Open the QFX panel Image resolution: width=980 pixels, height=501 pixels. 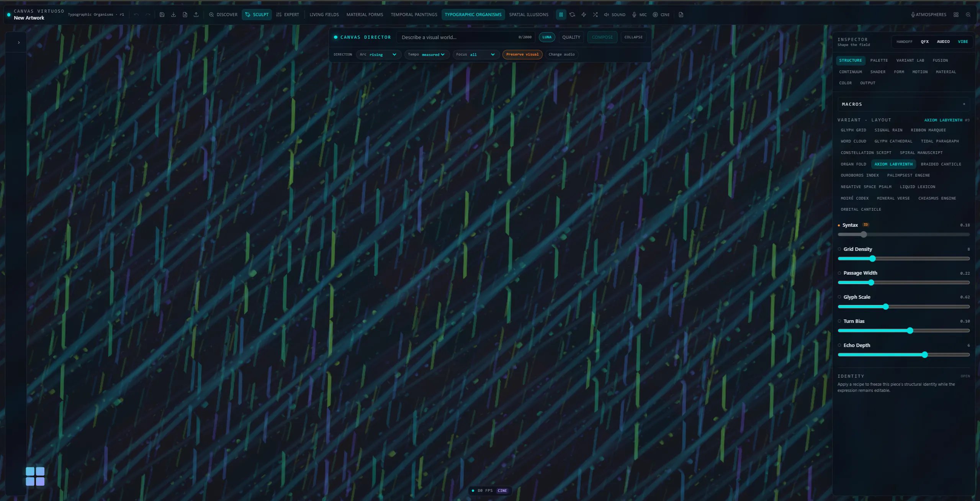pos(924,42)
